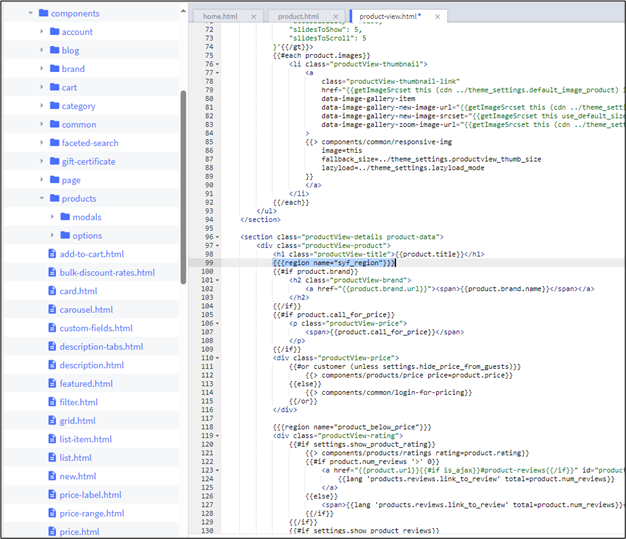Open price.html file
The width and height of the screenshot is (626, 539).
pos(79,532)
